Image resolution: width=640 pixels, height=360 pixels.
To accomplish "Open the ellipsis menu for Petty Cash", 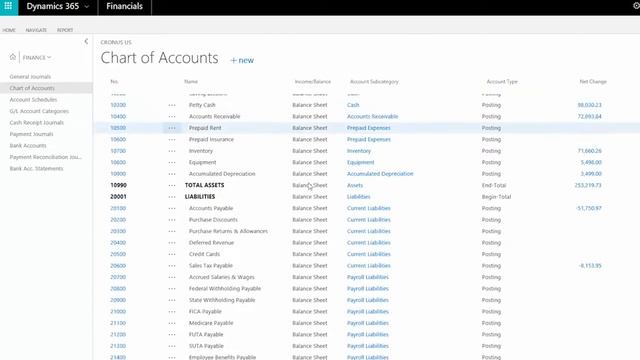I will point(172,105).
